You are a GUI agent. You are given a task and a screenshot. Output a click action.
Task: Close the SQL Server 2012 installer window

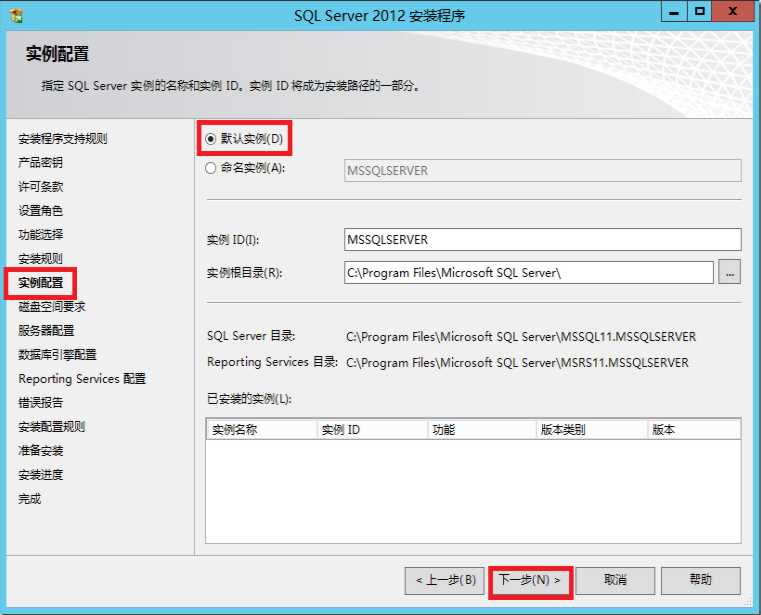click(x=732, y=11)
